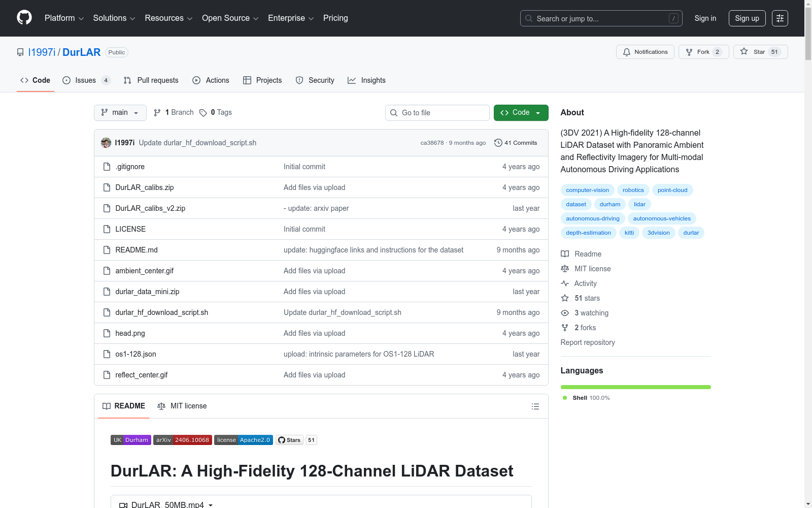Click the video icon beside DurLAR_50MB.mp4

click(x=123, y=505)
